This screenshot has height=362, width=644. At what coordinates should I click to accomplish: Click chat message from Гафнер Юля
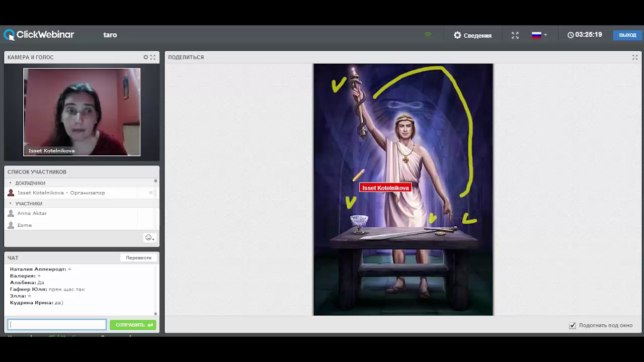coord(47,289)
